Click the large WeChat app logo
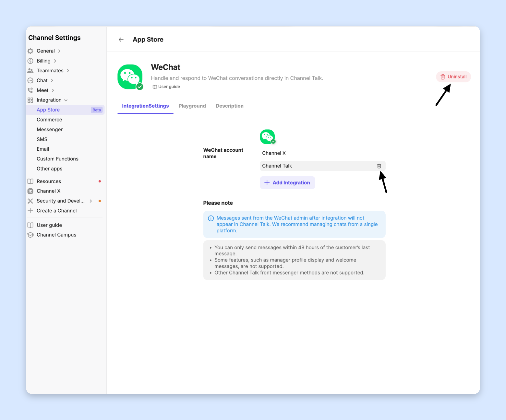The height and width of the screenshot is (420, 506). point(130,77)
